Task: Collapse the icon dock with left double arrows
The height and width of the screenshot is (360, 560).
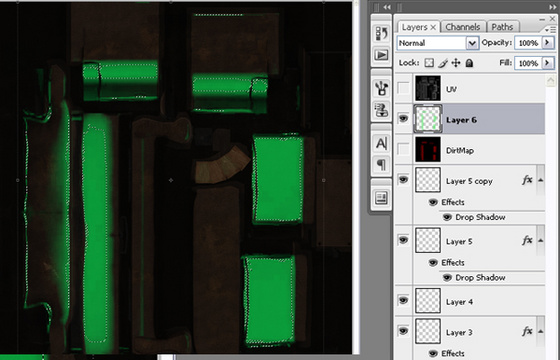Action: (386, 7)
